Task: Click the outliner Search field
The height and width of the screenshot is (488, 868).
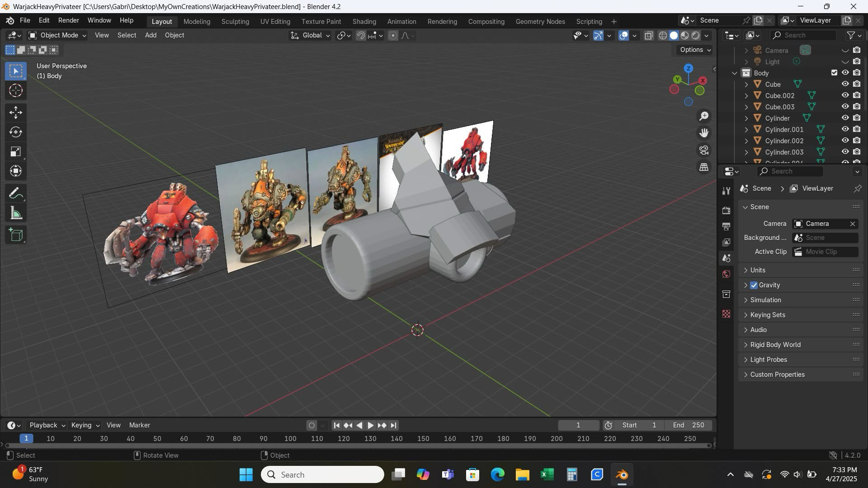Action: [x=803, y=35]
